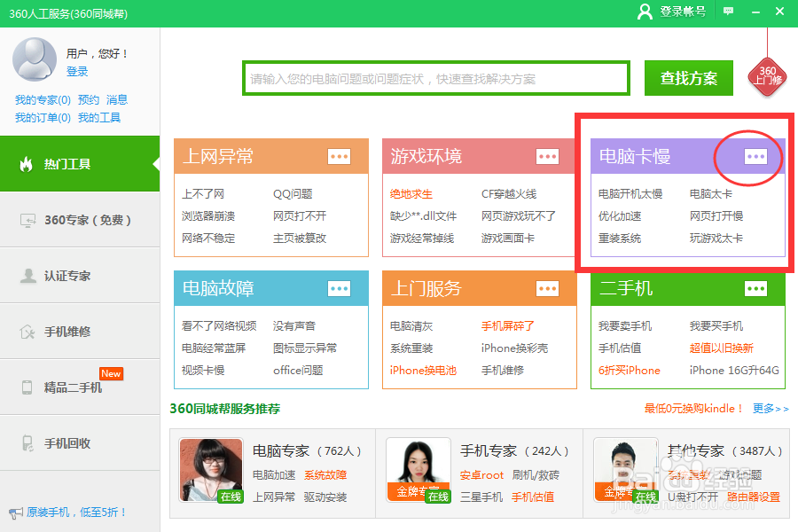Expand the 电脑卡慢 card more button
This screenshot has height=532, width=798.
coord(755,156)
